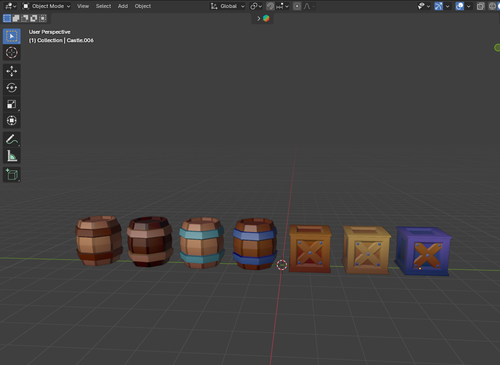
Task: Open the Object menu
Action: 143,6
